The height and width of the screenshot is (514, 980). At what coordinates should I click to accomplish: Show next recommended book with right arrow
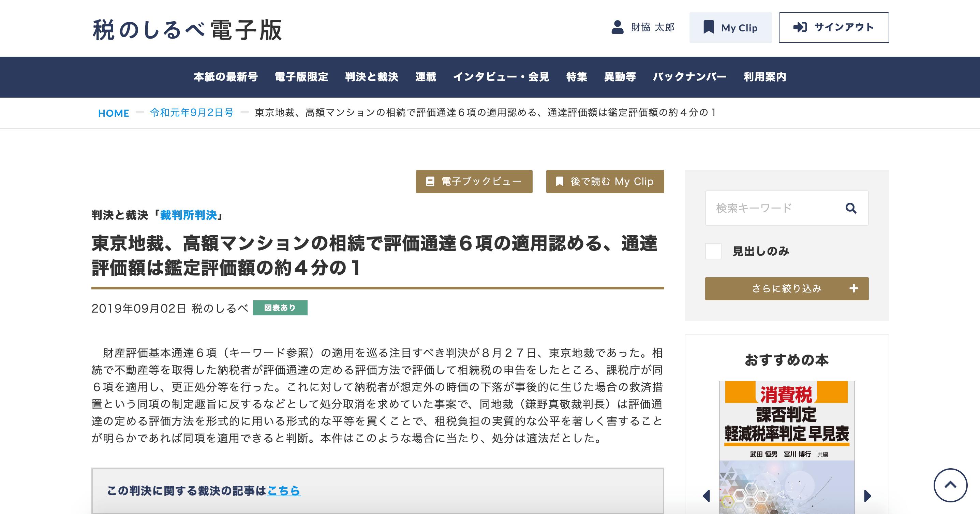click(x=867, y=496)
